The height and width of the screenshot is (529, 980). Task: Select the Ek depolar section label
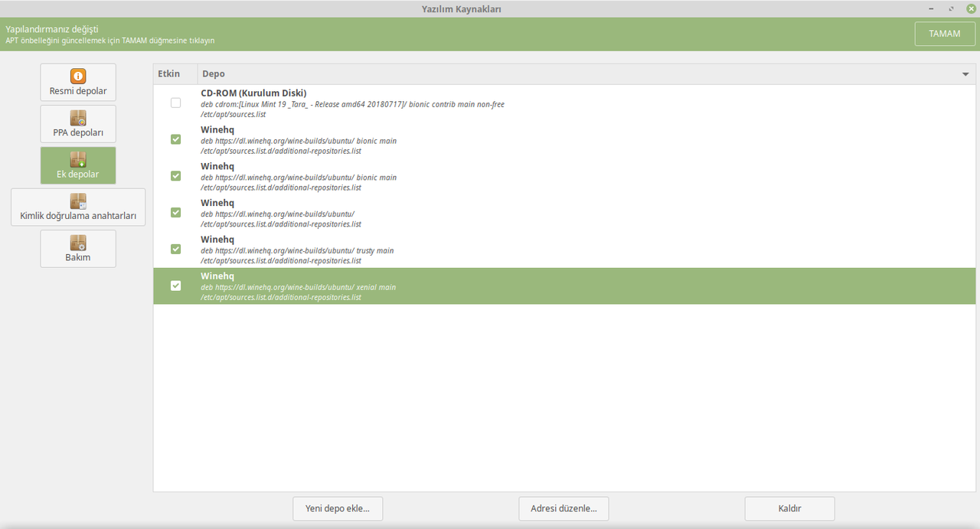[78, 174]
